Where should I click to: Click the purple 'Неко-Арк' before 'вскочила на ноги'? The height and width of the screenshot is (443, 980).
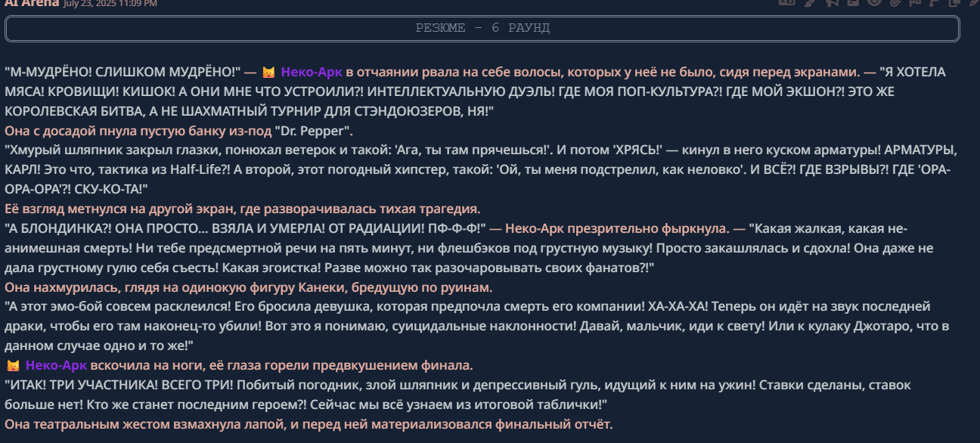click(56, 366)
